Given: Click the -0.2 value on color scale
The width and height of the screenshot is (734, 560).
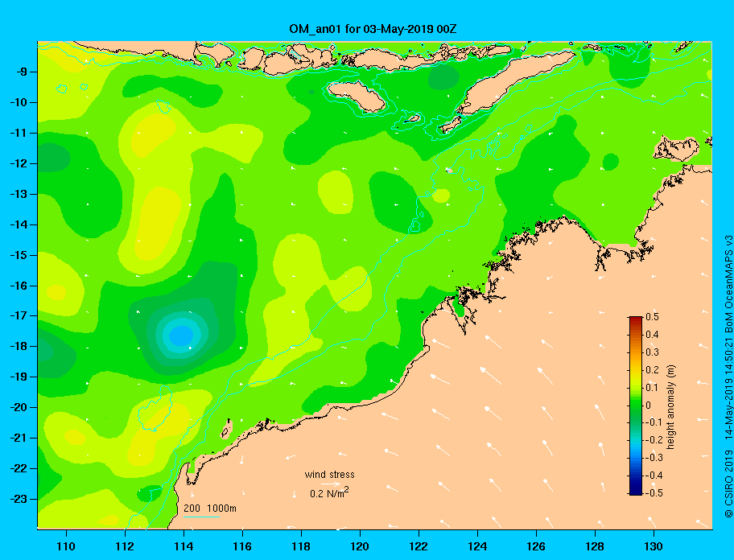Looking at the screenshot, I should coord(654,440).
